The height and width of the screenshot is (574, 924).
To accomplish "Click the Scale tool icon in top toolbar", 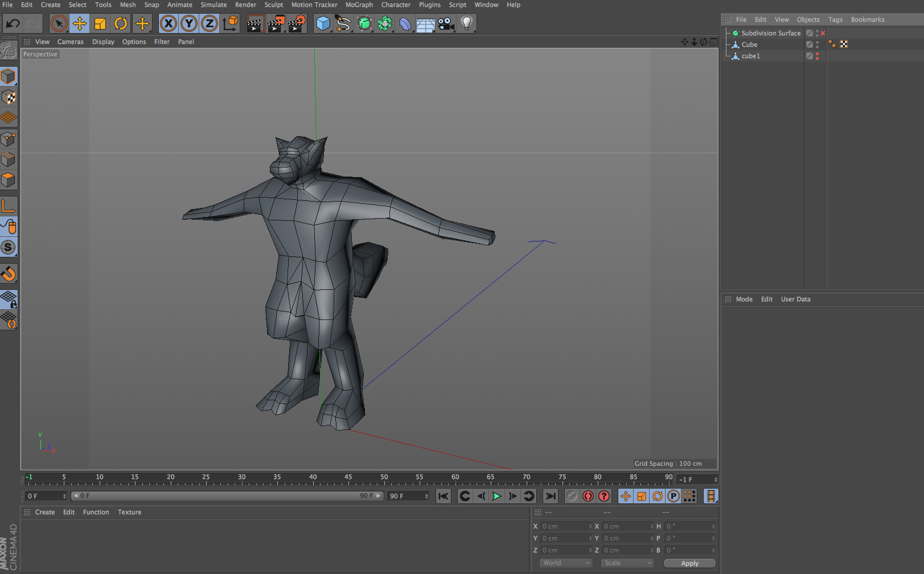I will pyautogui.click(x=100, y=24).
